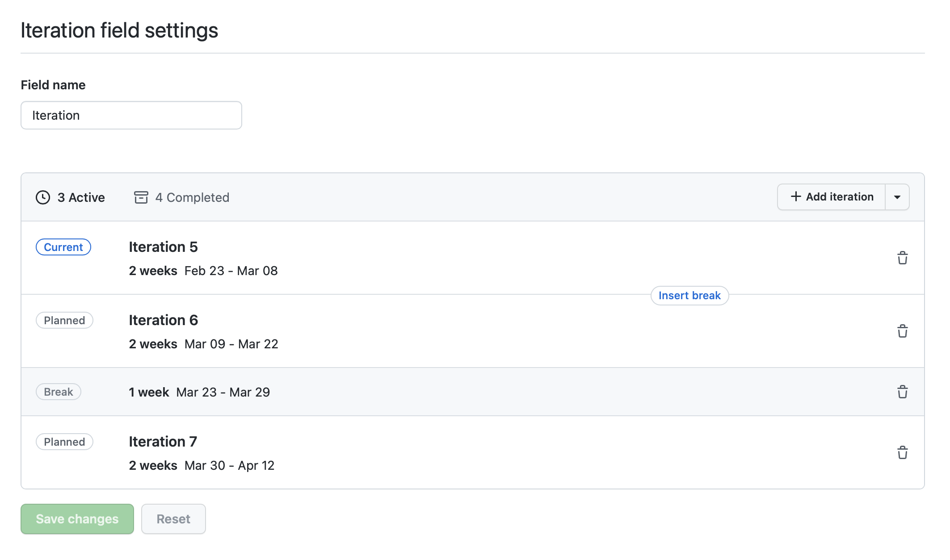950x560 pixels.
Task: Click the Current status label
Action: [63, 247]
